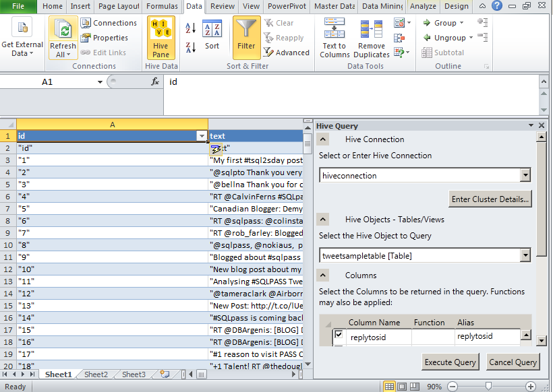Click zoom in plus button
Screen dimensions: 553x392
[x=531, y=387]
